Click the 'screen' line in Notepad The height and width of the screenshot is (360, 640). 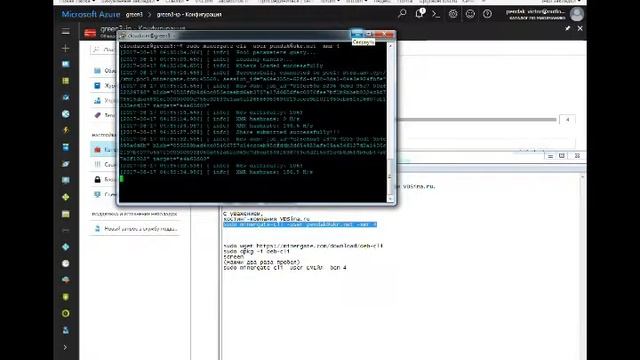pyautogui.click(x=234, y=257)
